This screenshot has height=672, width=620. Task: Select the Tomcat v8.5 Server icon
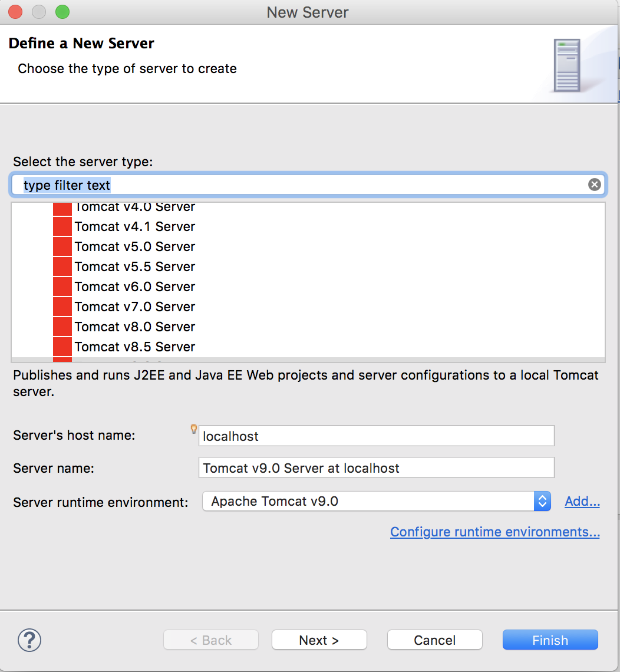62,347
